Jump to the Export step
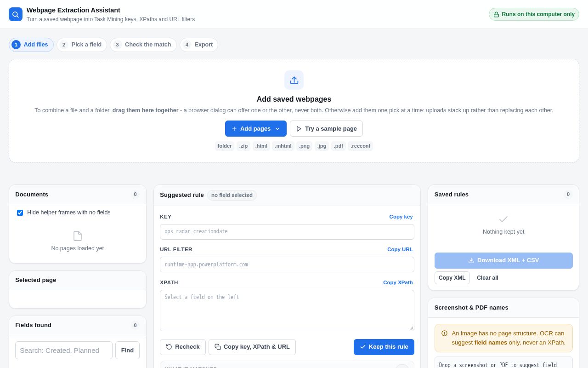The width and height of the screenshot is (588, 368). (199, 45)
